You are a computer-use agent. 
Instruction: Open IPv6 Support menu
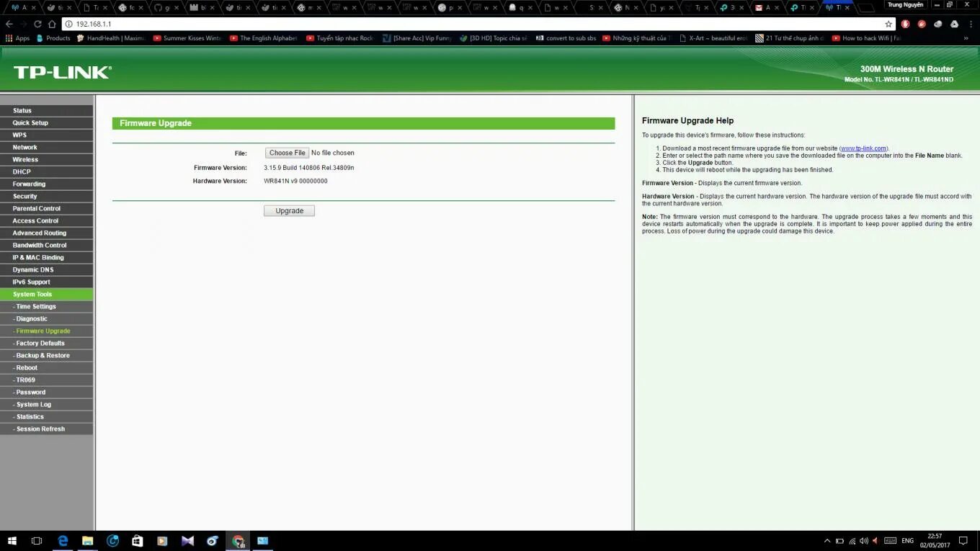pyautogui.click(x=47, y=282)
